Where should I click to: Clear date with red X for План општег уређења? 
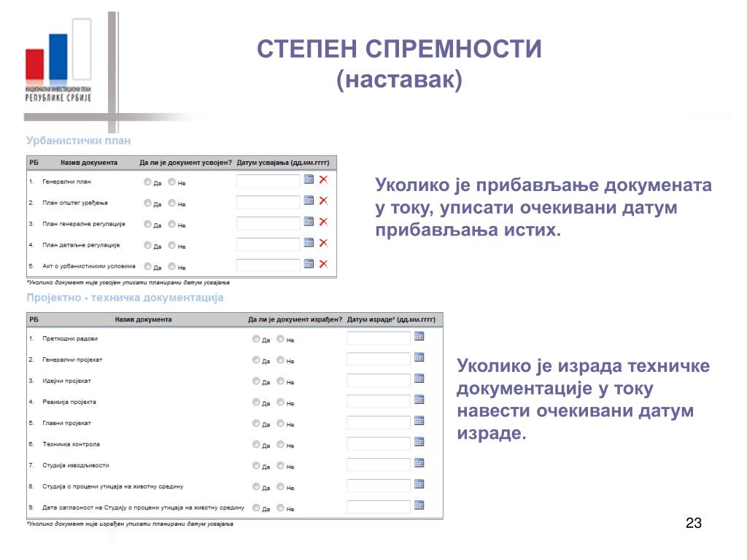click(323, 201)
